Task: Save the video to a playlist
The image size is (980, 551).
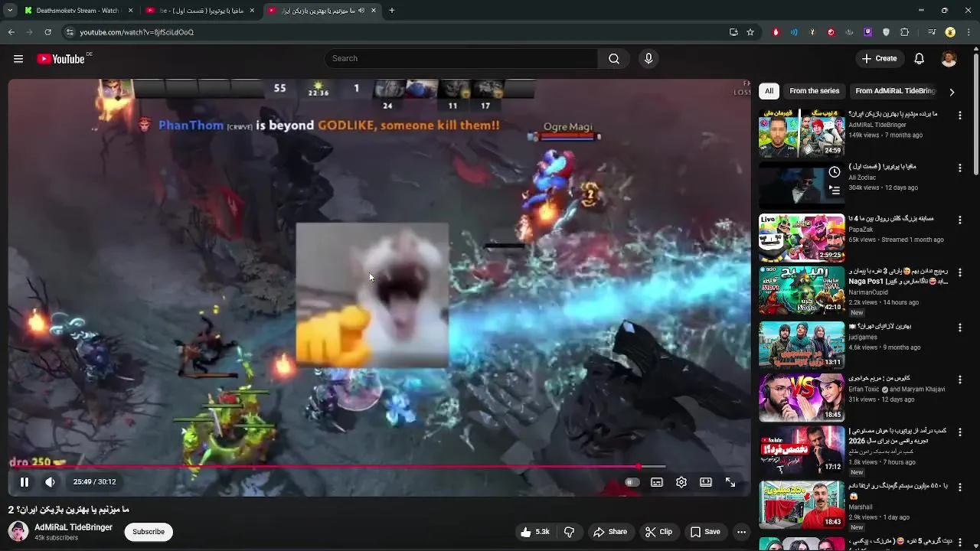Action: [705, 532]
